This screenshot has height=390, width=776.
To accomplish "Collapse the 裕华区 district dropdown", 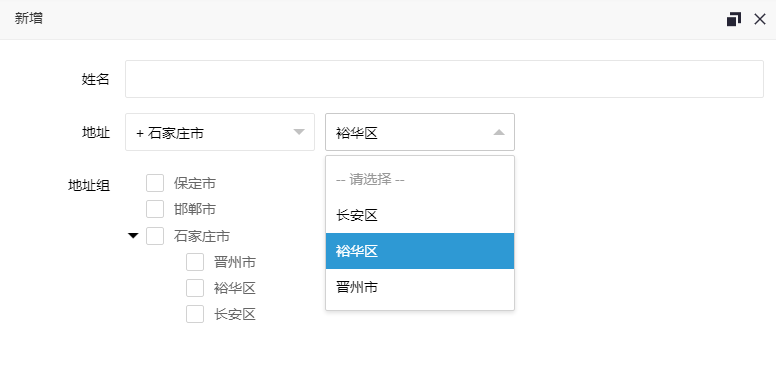I will click(x=420, y=132).
